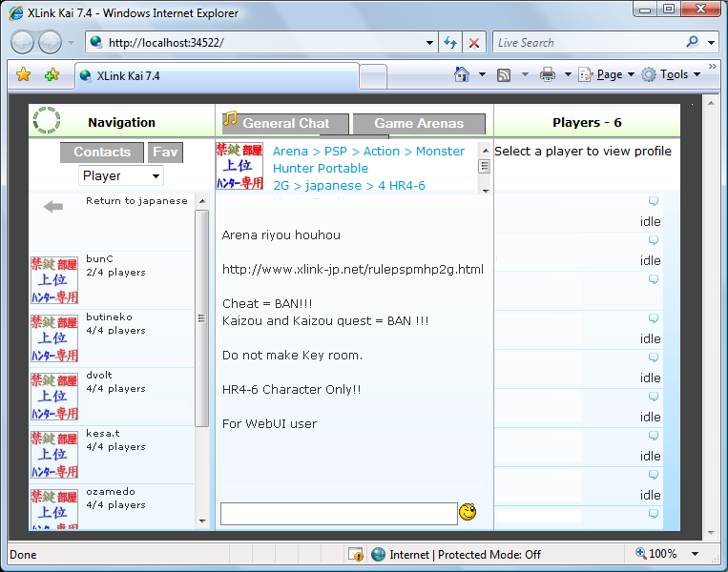
Task: Click the Zoom magnifier in status bar
Action: (x=641, y=553)
